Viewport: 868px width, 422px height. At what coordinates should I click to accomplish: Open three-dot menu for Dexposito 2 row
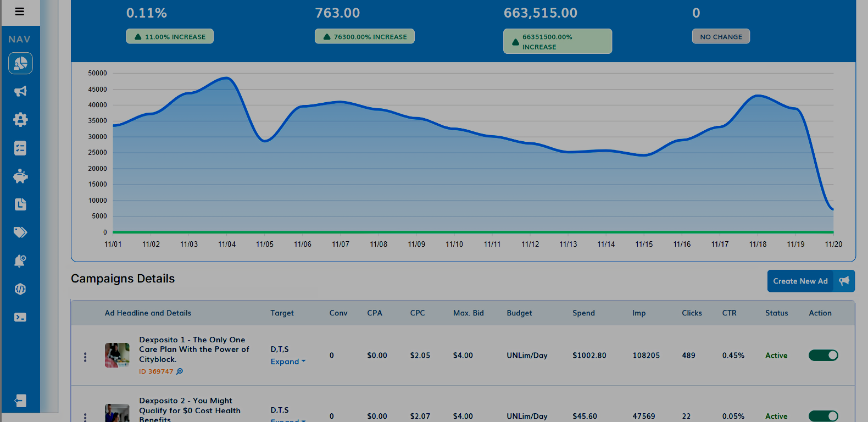point(85,418)
